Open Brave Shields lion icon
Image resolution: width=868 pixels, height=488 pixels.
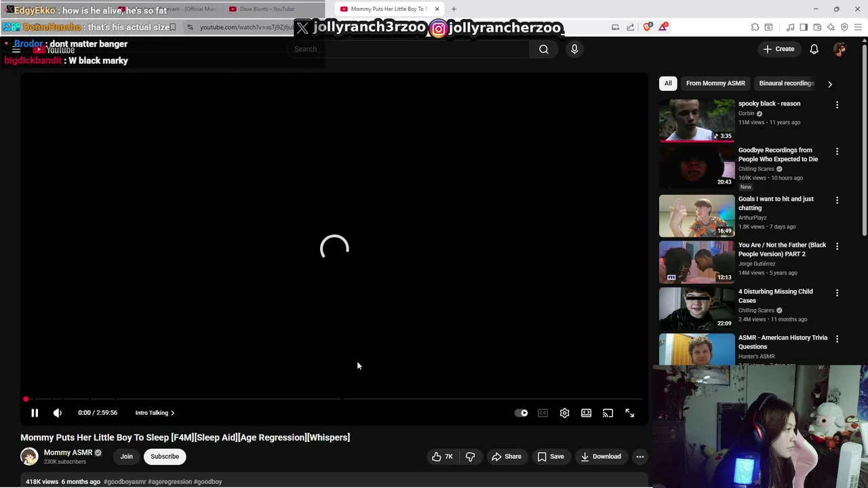[648, 27]
